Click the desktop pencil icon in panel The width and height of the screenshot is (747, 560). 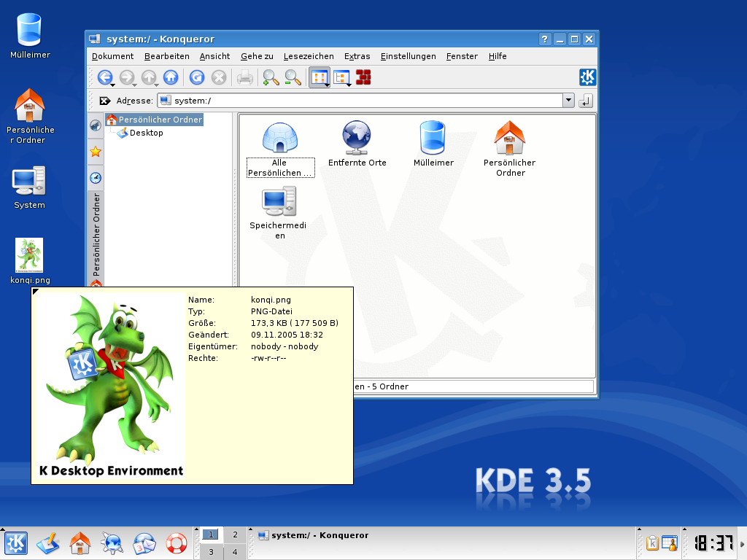(47, 542)
